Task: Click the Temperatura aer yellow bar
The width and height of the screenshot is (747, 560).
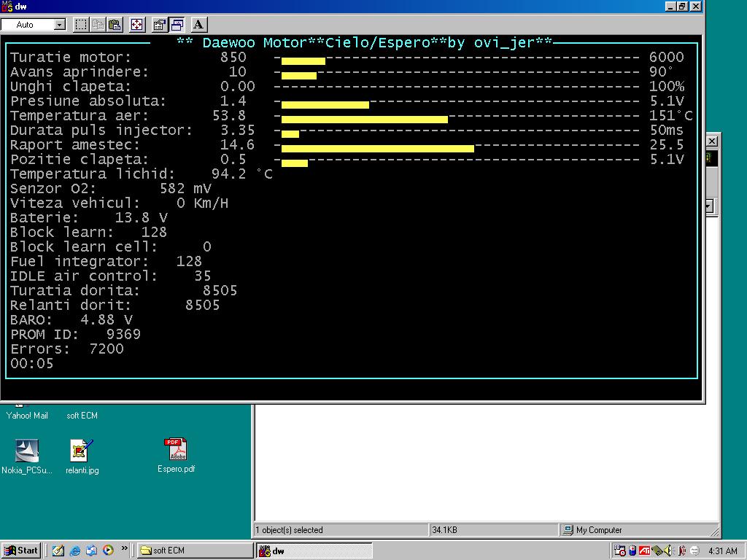Action: (x=365, y=120)
